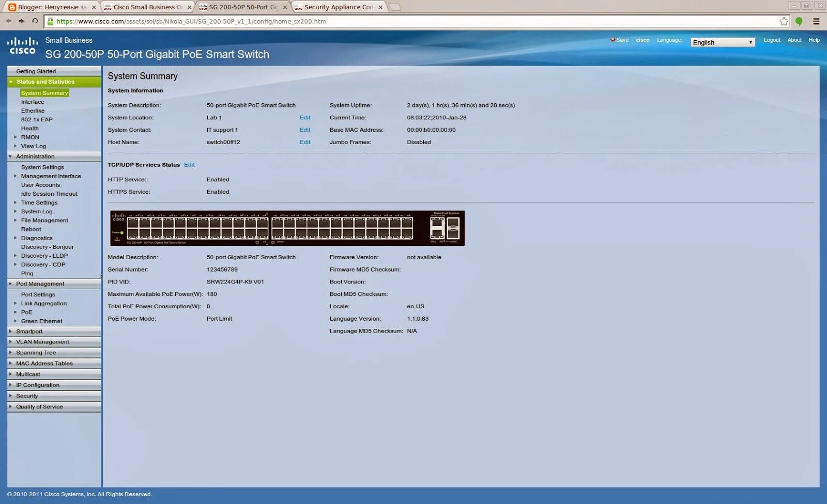Click Edit next to Host Name
The image size is (827, 504).
[305, 143]
